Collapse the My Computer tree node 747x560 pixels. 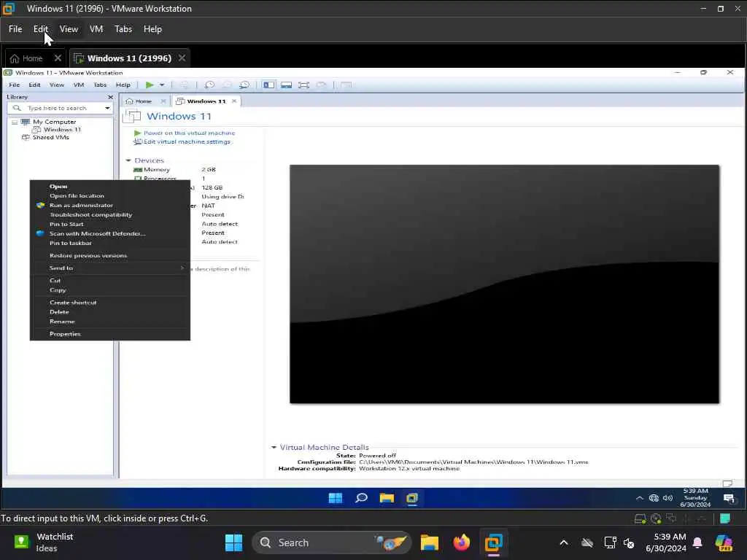click(15, 122)
